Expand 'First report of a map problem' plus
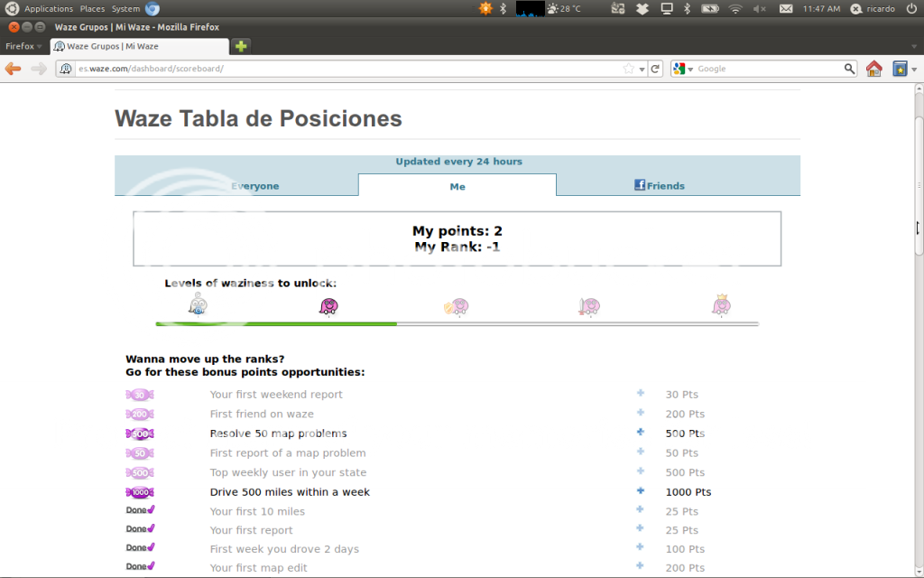Image resolution: width=924 pixels, height=578 pixels. pyautogui.click(x=641, y=452)
